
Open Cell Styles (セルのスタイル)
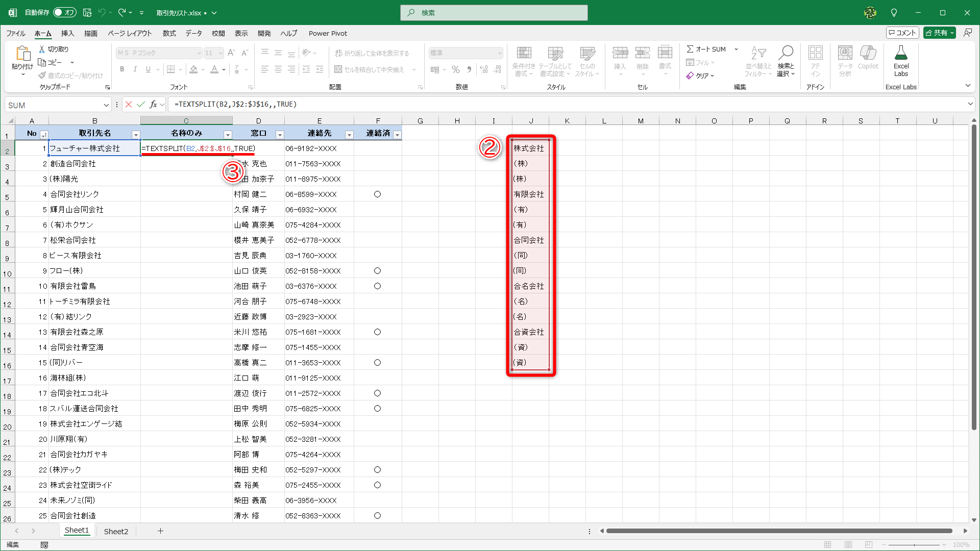(587, 61)
